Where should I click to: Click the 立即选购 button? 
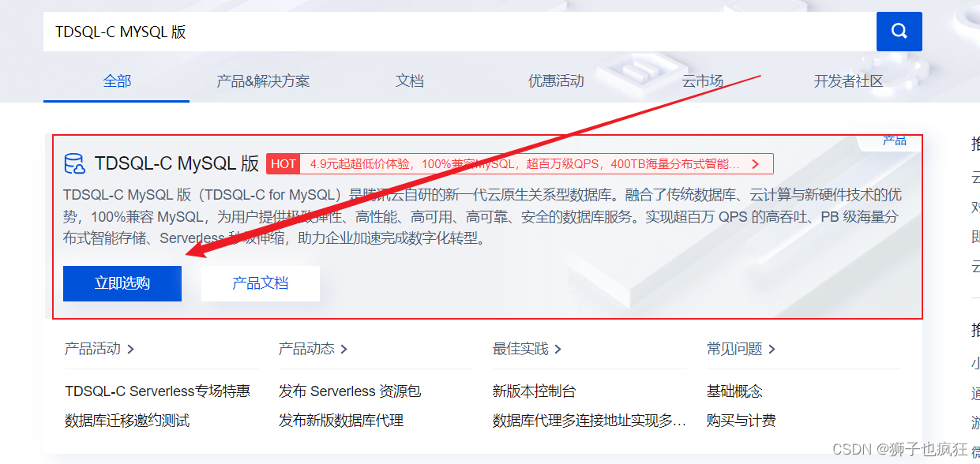coord(122,283)
